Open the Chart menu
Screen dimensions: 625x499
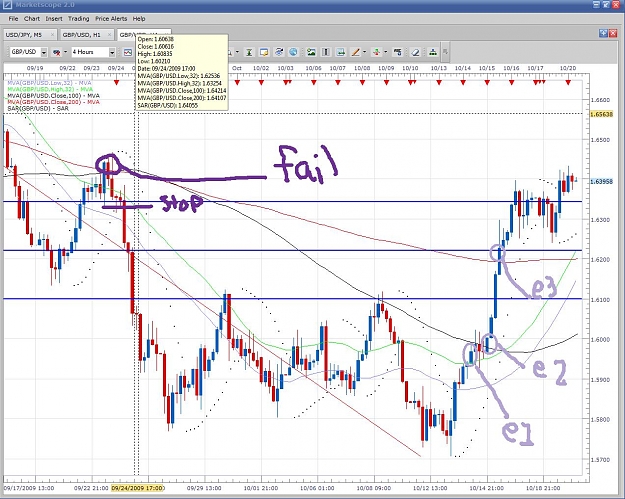(x=31, y=19)
